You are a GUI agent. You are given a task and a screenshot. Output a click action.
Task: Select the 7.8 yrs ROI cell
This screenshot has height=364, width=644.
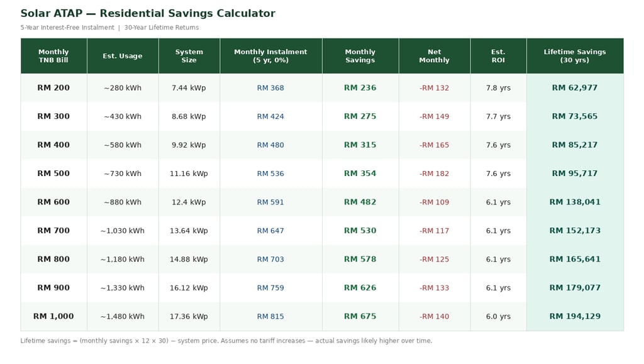point(498,88)
